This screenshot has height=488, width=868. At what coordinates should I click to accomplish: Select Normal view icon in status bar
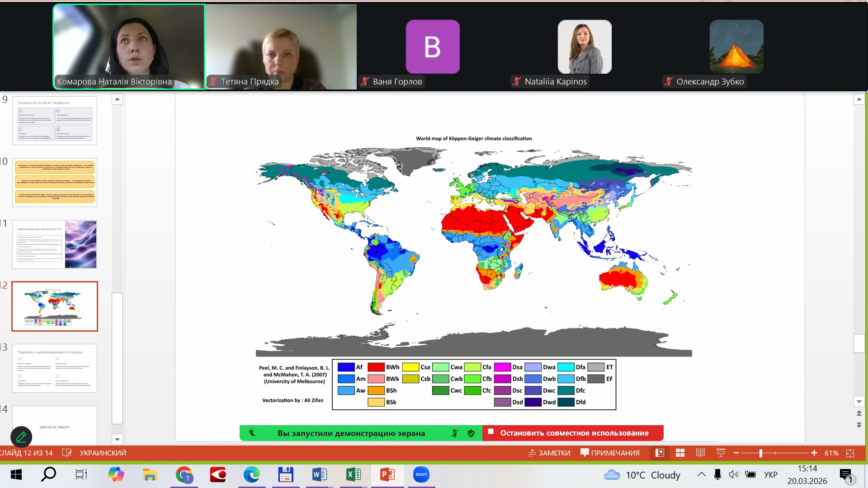point(660,453)
